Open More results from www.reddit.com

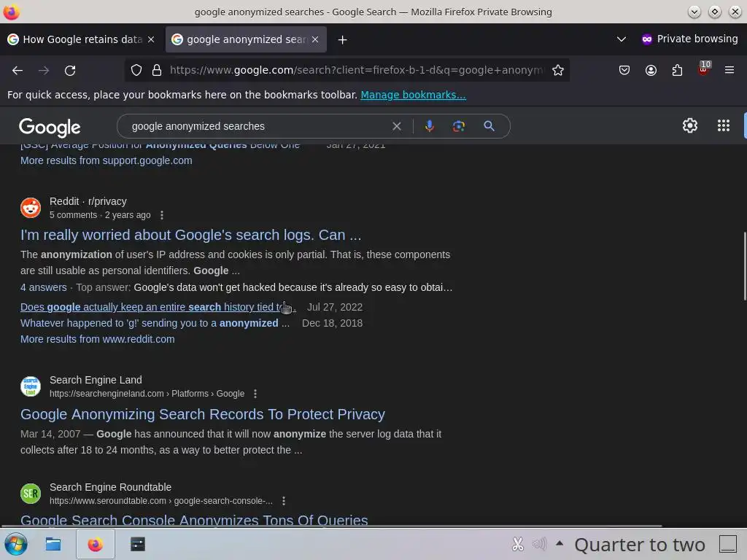point(97,339)
